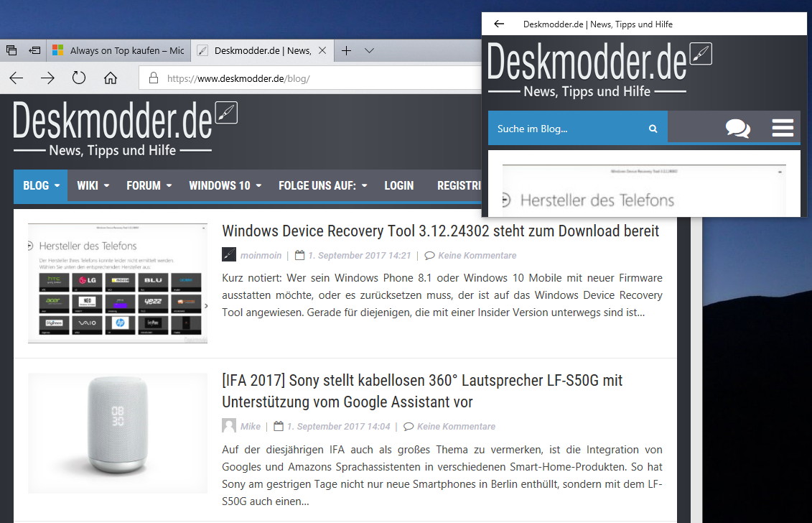Go forward in the Edge browser
Screen dimensions: 812x523
(47, 78)
